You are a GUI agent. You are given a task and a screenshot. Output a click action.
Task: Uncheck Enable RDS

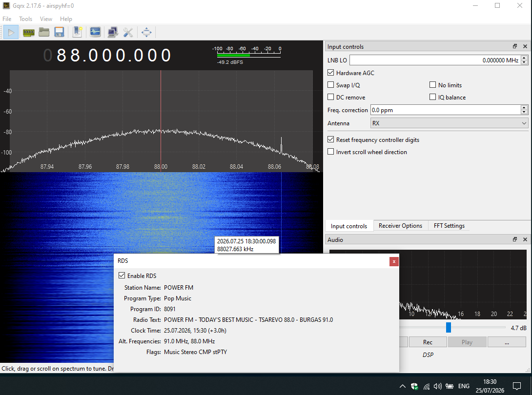tap(122, 276)
